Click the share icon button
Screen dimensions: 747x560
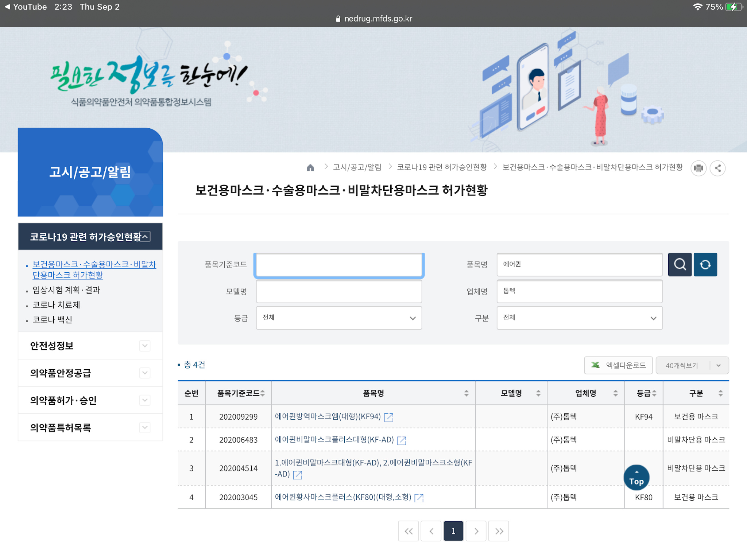tap(718, 168)
